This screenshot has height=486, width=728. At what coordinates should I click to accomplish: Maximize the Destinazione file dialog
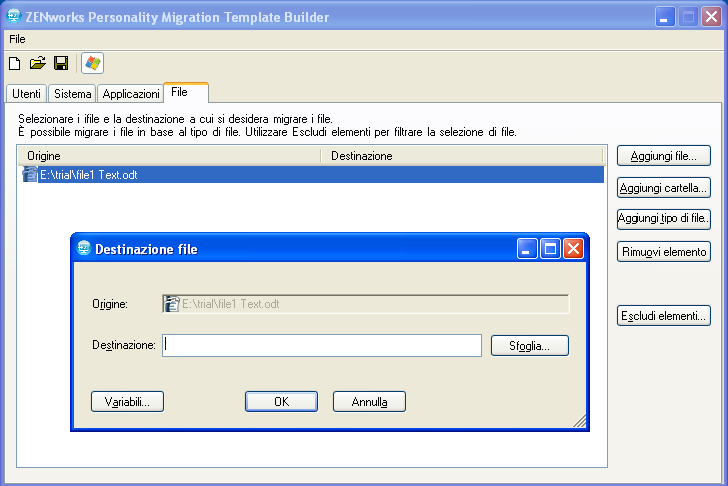pos(550,249)
